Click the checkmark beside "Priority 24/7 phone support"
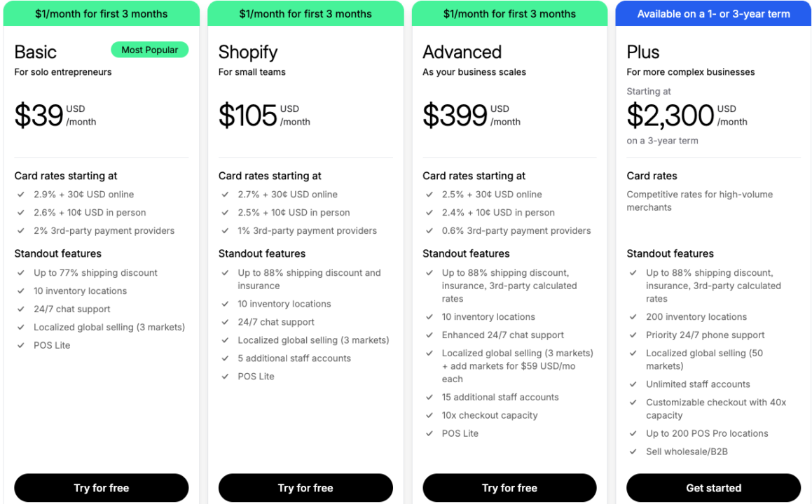812x504 pixels. [x=633, y=335]
